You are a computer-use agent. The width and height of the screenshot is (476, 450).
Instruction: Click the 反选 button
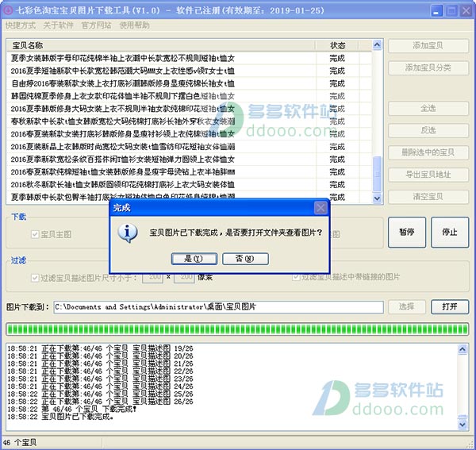point(428,131)
